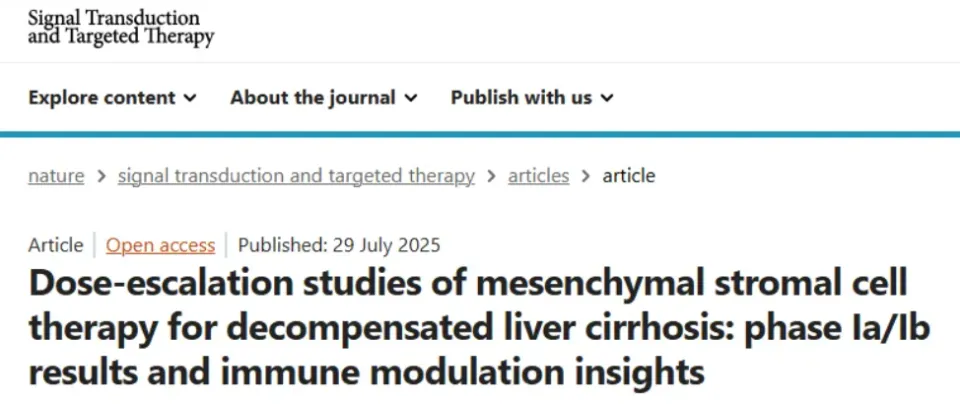Select the current 'article' breadcrumb text
Image resolution: width=960 pixels, height=408 pixels.
(629, 176)
